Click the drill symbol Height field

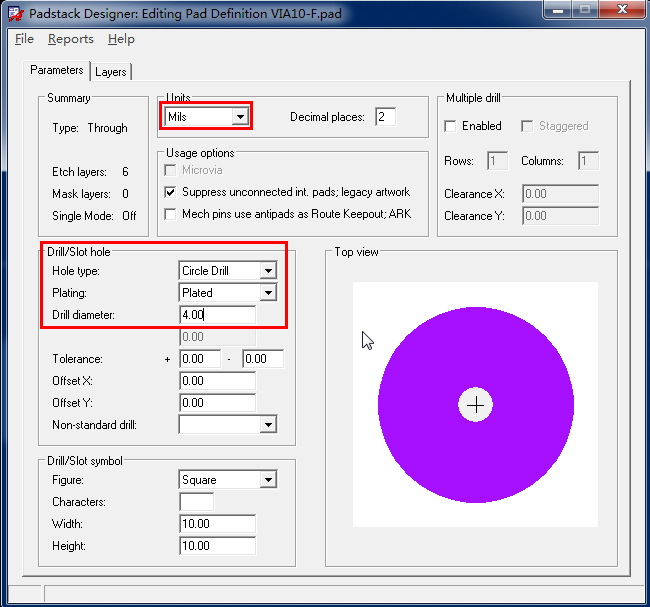218,546
